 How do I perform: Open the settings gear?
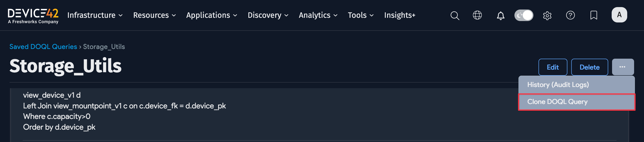click(x=547, y=15)
